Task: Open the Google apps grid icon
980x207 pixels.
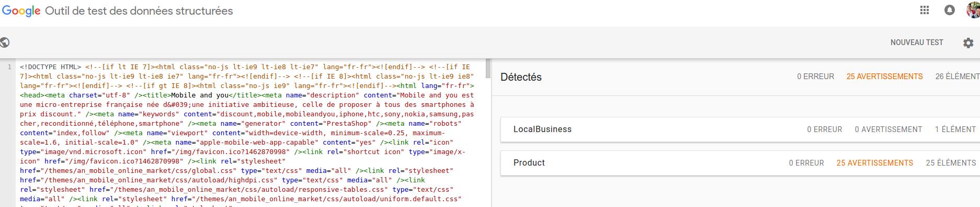Action: click(x=925, y=10)
